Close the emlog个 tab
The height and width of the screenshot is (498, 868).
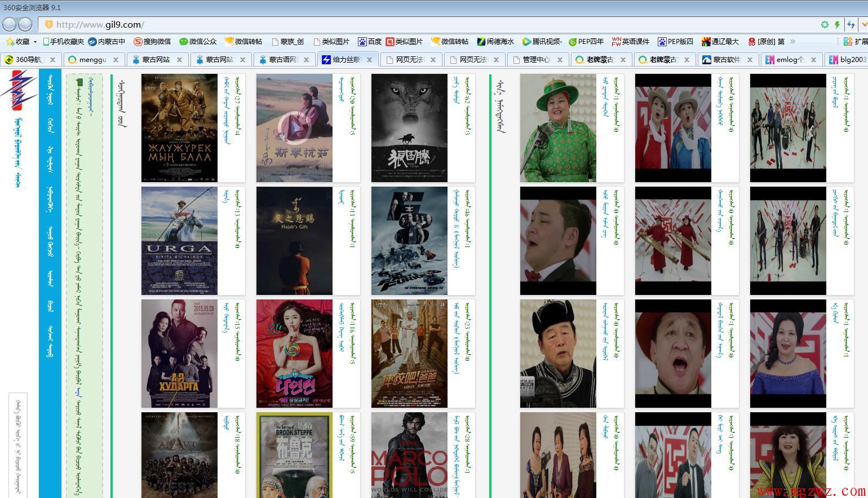tap(813, 59)
